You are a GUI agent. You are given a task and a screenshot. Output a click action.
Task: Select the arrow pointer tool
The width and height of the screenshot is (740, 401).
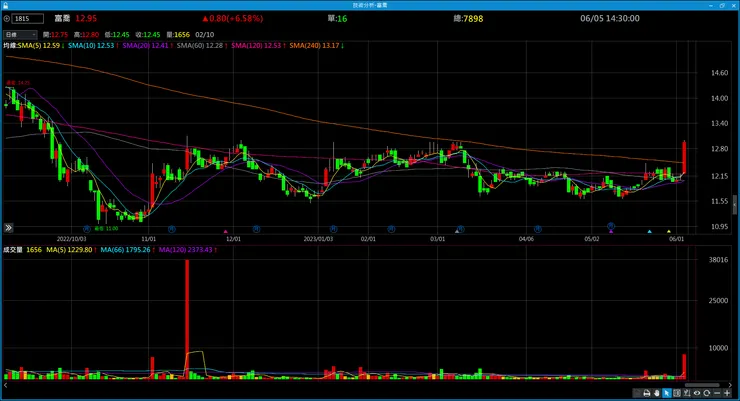pos(667,393)
